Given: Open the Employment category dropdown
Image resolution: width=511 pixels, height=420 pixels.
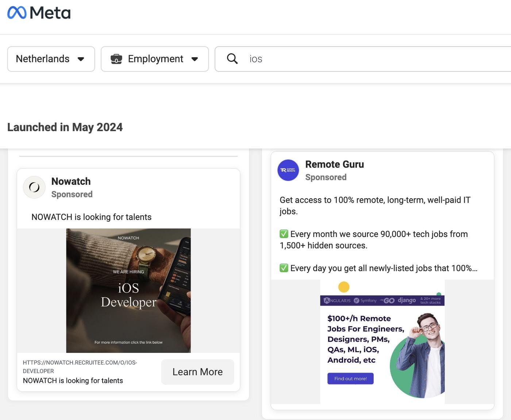Looking at the screenshot, I should [155, 59].
